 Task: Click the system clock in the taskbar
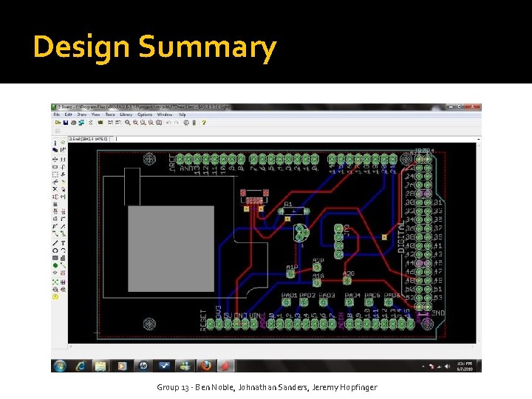click(465, 366)
